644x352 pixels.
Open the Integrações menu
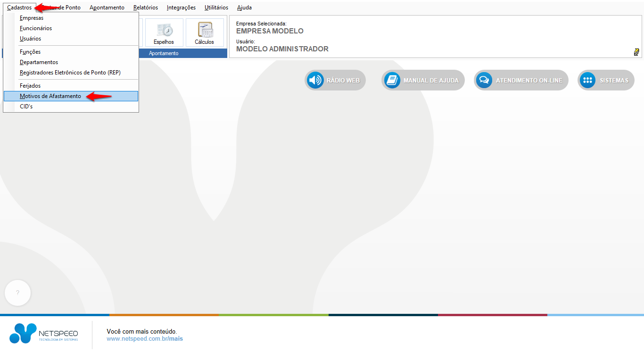coord(181,8)
